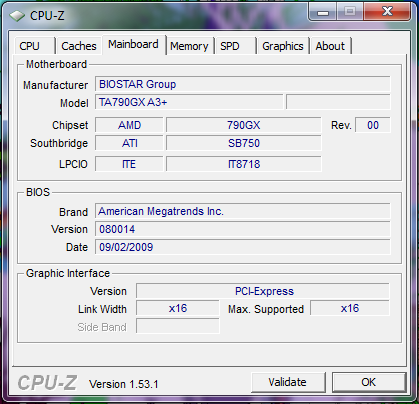This screenshot has width=419, height=404.
Task: Click the empty Side Band field
Action: 178,326
